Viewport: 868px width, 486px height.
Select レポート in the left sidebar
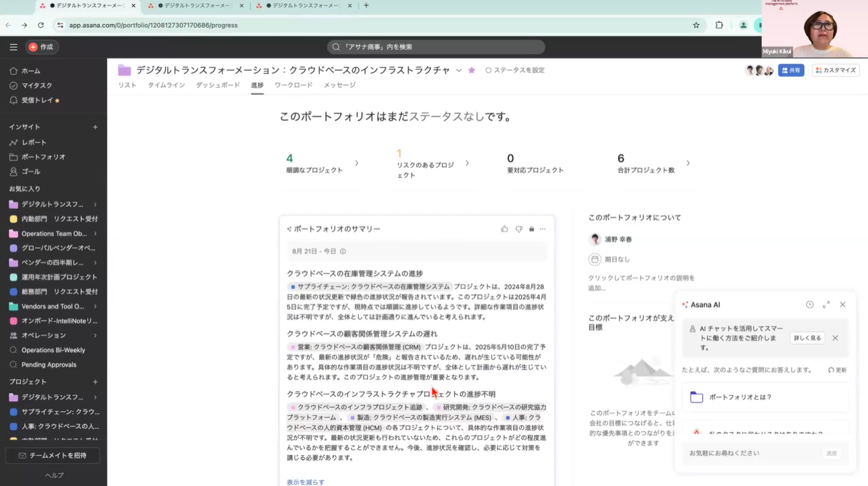(34, 142)
